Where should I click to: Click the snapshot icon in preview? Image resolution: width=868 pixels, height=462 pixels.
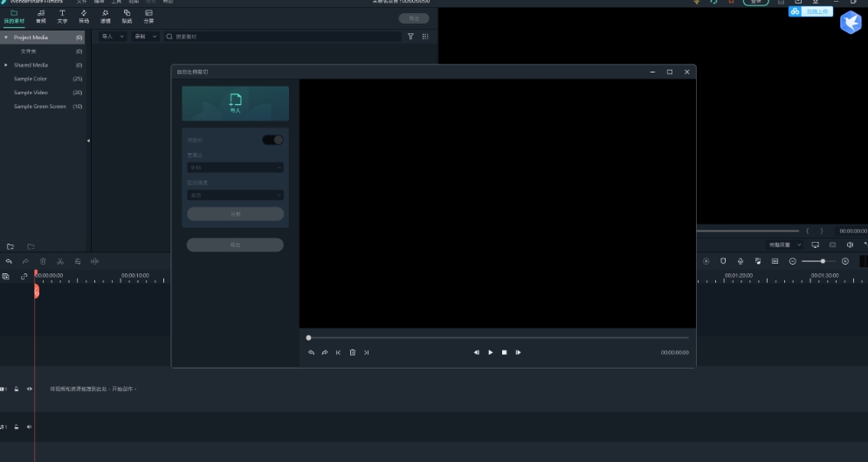click(x=832, y=245)
